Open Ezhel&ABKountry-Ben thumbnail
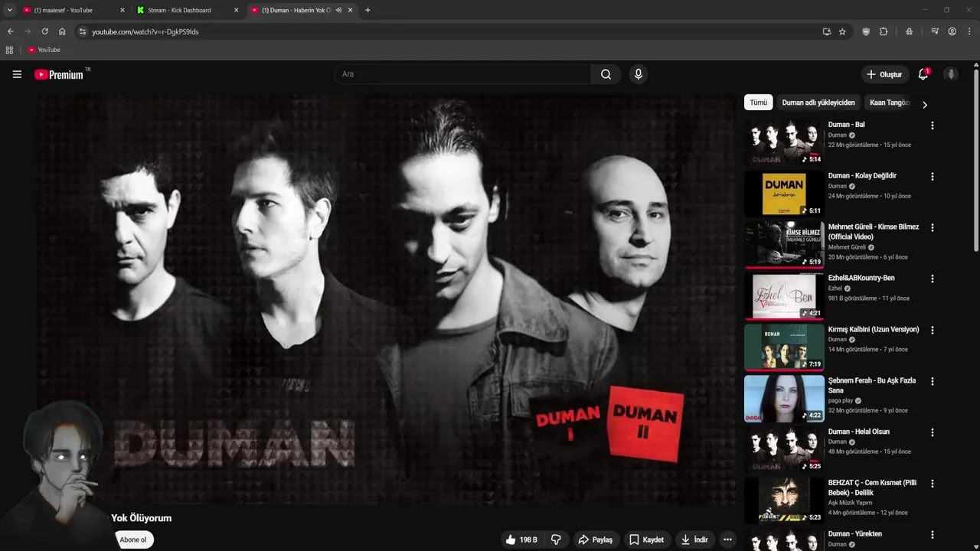 tap(784, 296)
